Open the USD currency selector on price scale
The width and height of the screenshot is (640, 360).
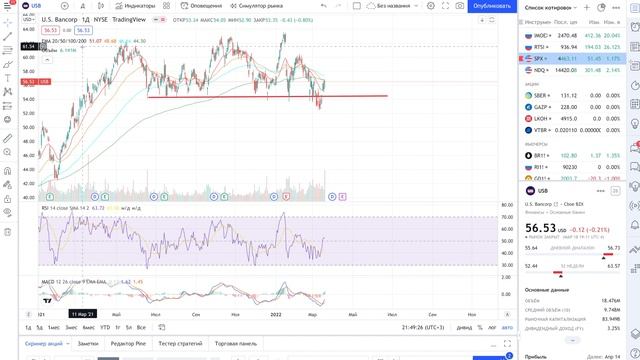pyautogui.click(x=28, y=19)
